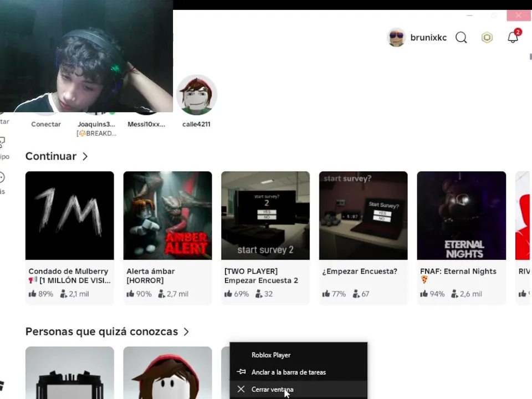Expand the Continuar arrow chevron
Screen dimensions: 532x399
(85, 156)
